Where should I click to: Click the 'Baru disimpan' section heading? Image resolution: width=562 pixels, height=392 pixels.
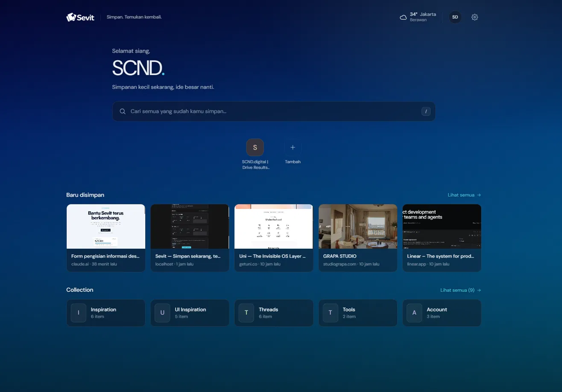pyautogui.click(x=85, y=195)
